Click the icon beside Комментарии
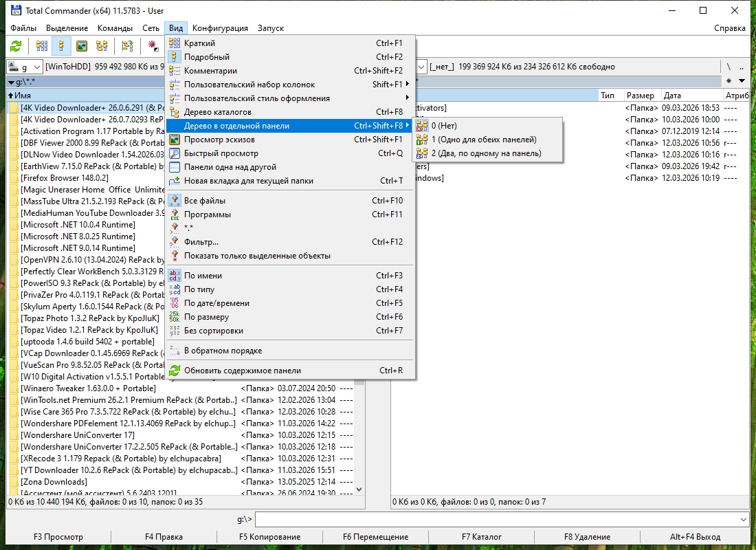756x550 pixels. tap(175, 70)
